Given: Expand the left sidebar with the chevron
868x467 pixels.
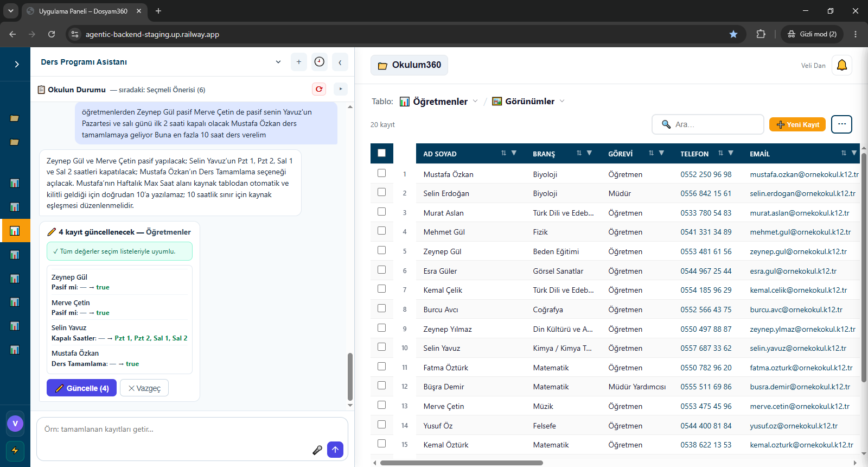Looking at the screenshot, I should [16, 64].
